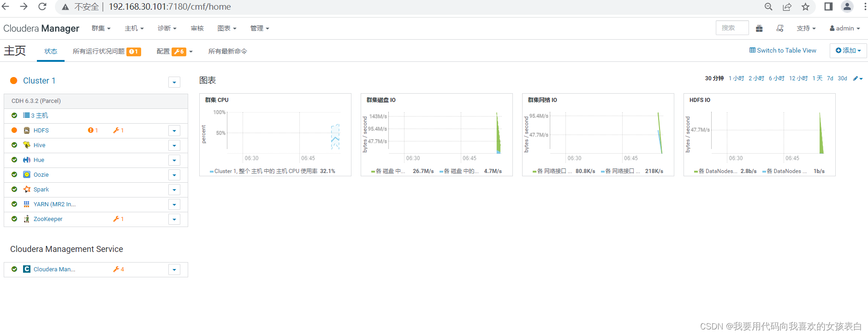Click the 添加 button

[848, 50]
